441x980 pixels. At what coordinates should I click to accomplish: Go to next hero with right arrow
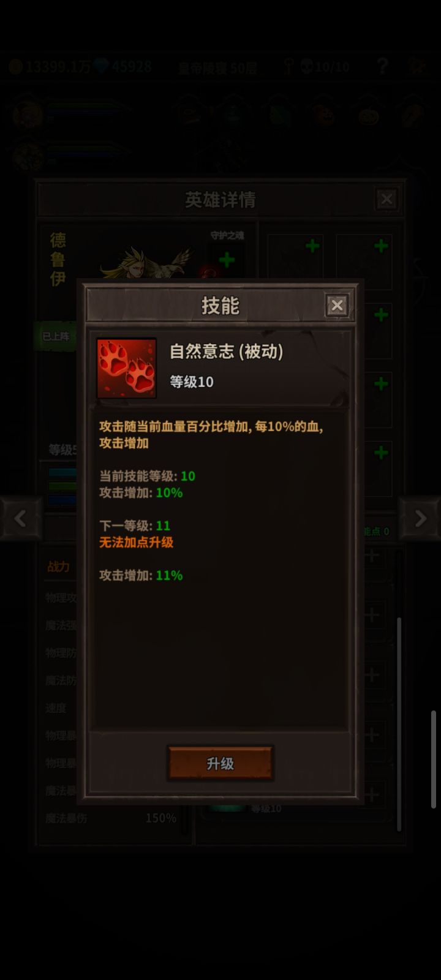420,519
